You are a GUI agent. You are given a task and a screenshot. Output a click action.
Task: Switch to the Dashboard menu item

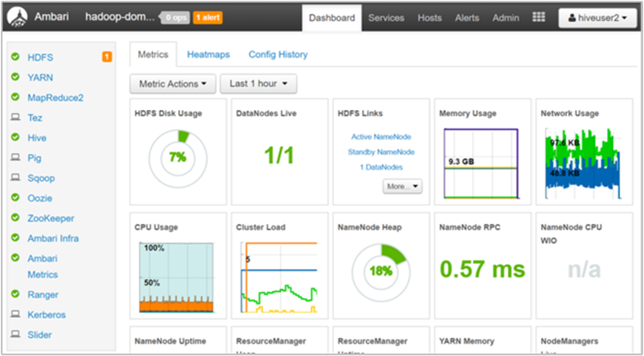click(332, 18)
